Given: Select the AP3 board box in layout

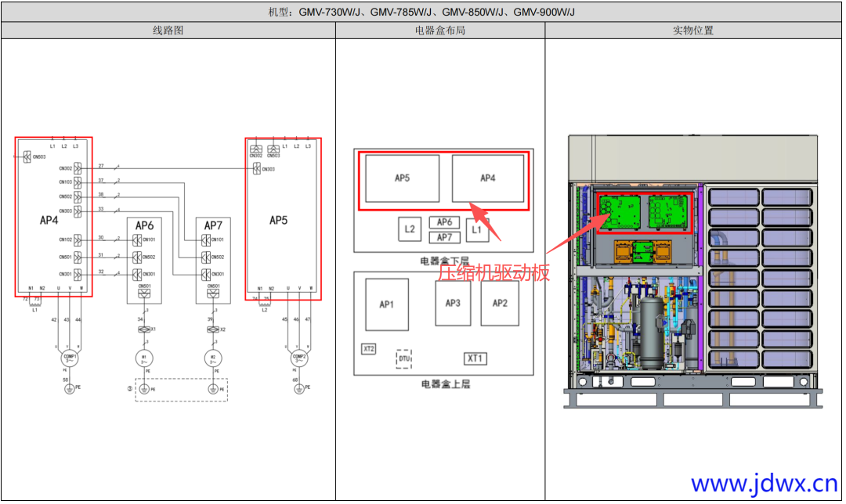Looking at the screenshot, I should tap(453, 303).
